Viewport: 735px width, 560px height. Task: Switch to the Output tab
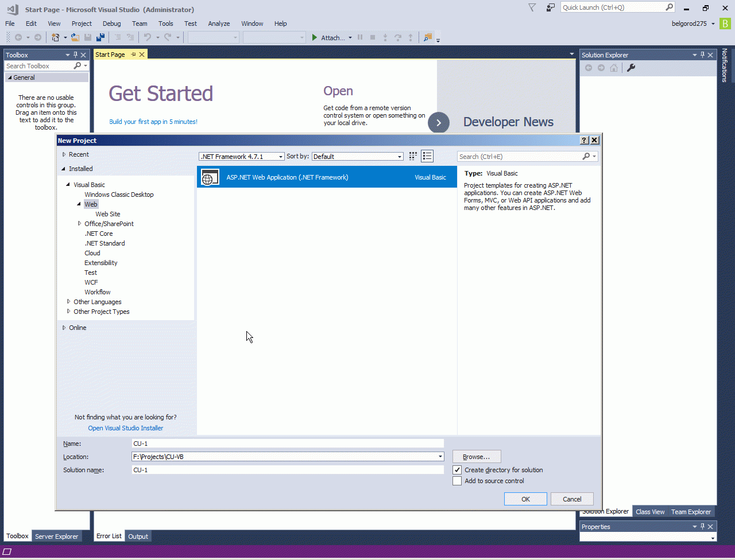tap(138, 536)
